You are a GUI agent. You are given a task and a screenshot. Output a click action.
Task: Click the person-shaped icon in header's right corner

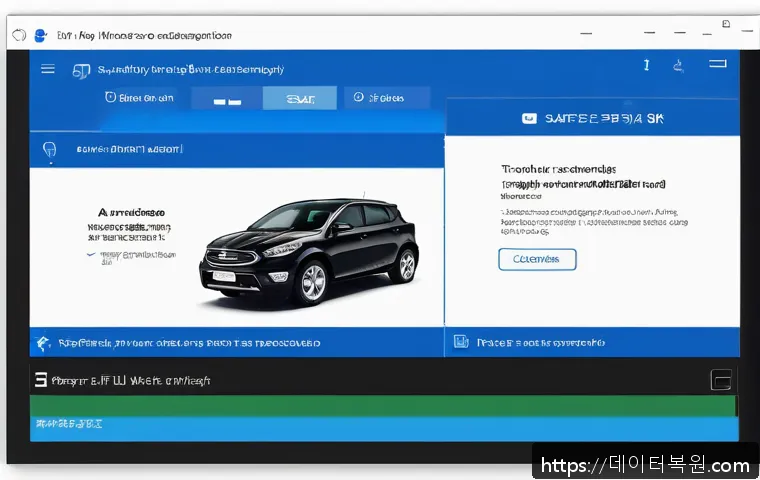tap(679, 65)
